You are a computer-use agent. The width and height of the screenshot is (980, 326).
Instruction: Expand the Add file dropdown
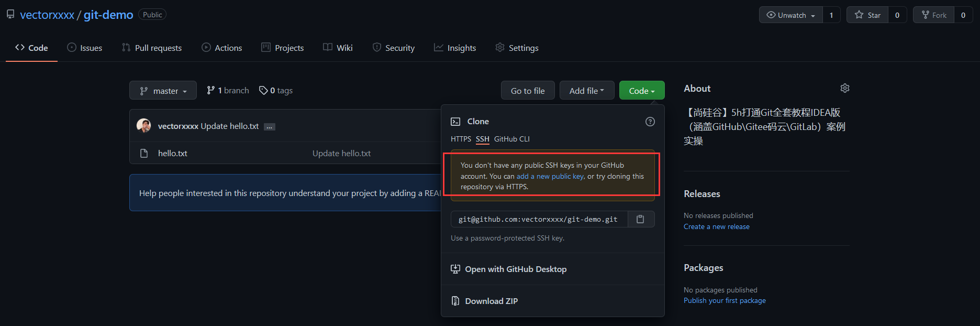tap(587, 90)
